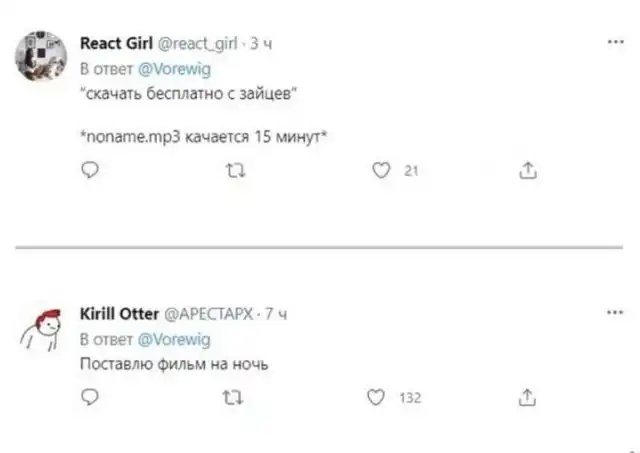Image resolution: width=640 pixels, height=453 pixels.
Task: Like React Girl's tweet with 21 likes
Action: [380, 171]
